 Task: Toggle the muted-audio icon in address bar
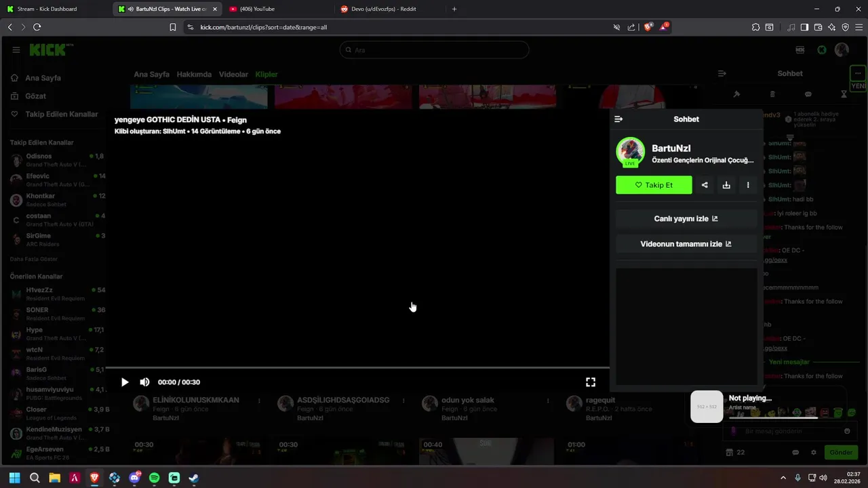(x=616, y=27)
